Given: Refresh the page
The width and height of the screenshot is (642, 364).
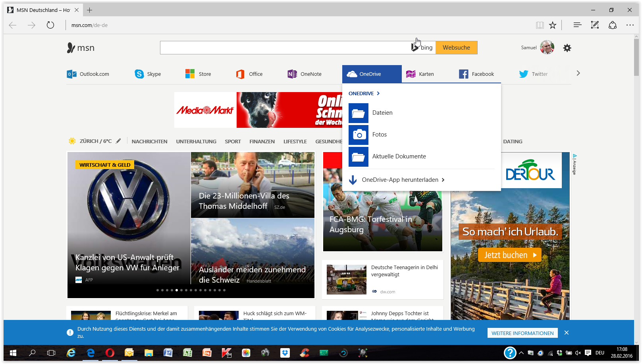Looking at the screenshot, I should [50, 25].
